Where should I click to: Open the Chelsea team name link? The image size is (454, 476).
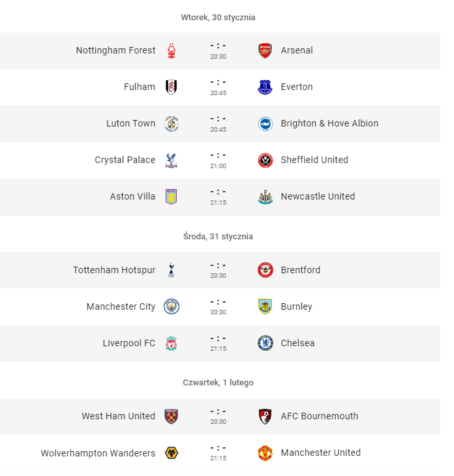pos(297,343)
